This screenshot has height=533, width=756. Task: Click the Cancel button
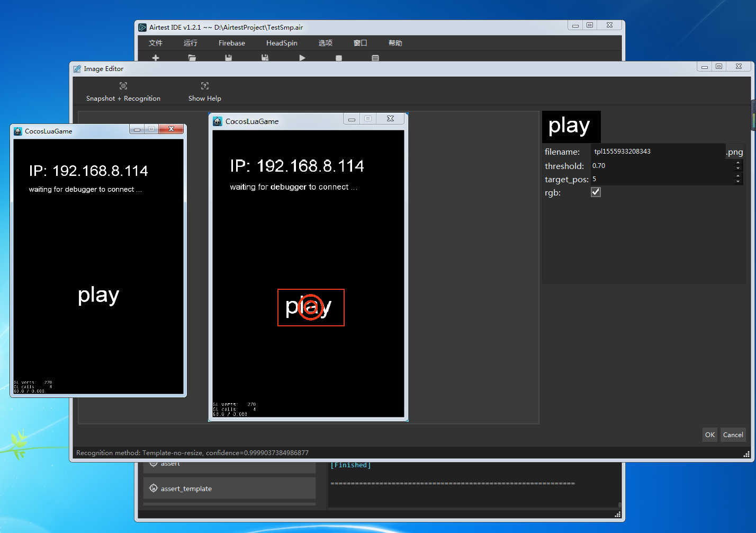(x=733, y=435)
